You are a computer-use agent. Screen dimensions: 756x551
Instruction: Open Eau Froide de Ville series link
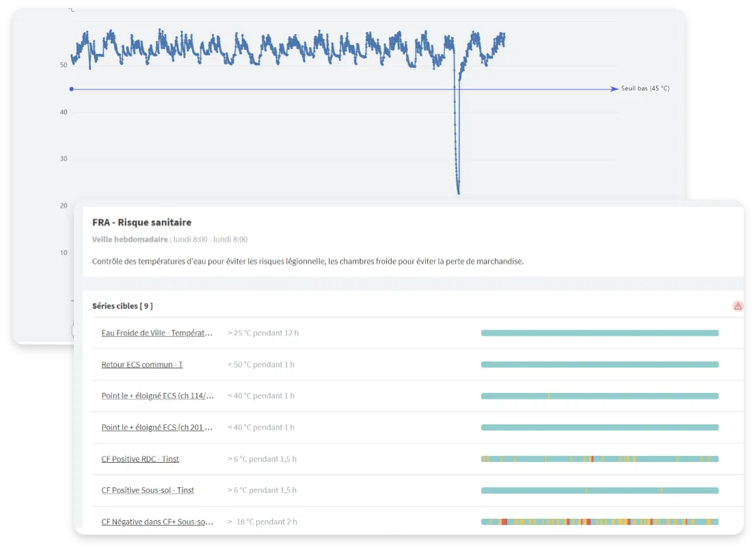157,333
